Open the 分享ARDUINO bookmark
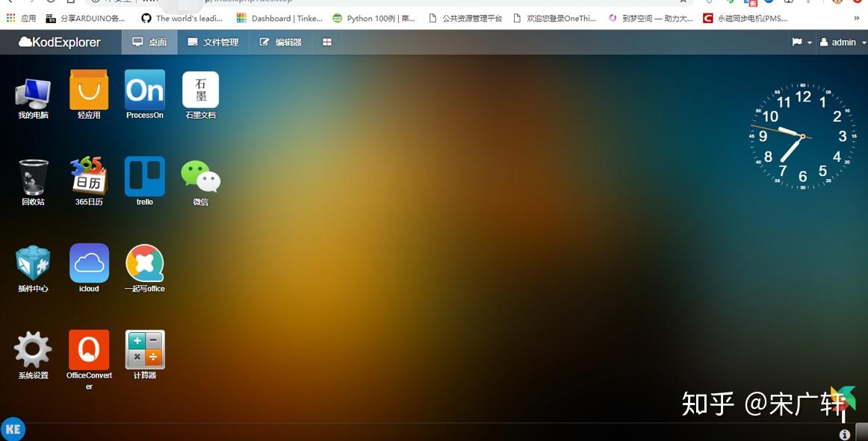This screenshot has width=868, height=441. pos(86,18)
